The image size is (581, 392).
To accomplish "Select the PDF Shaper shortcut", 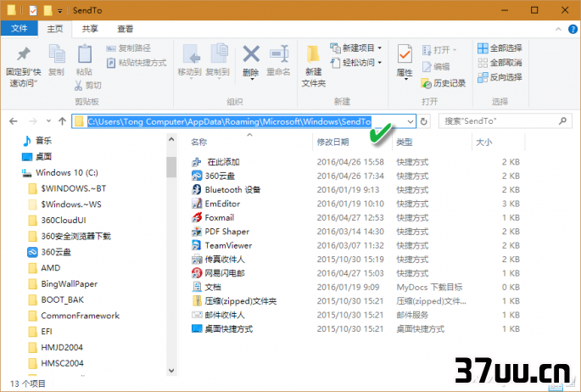I will tap(221, 232).
